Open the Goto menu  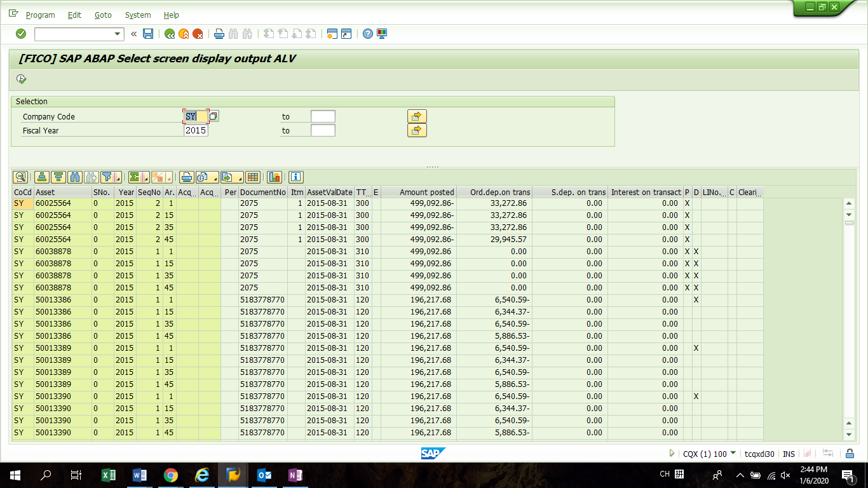pos(103,15)
